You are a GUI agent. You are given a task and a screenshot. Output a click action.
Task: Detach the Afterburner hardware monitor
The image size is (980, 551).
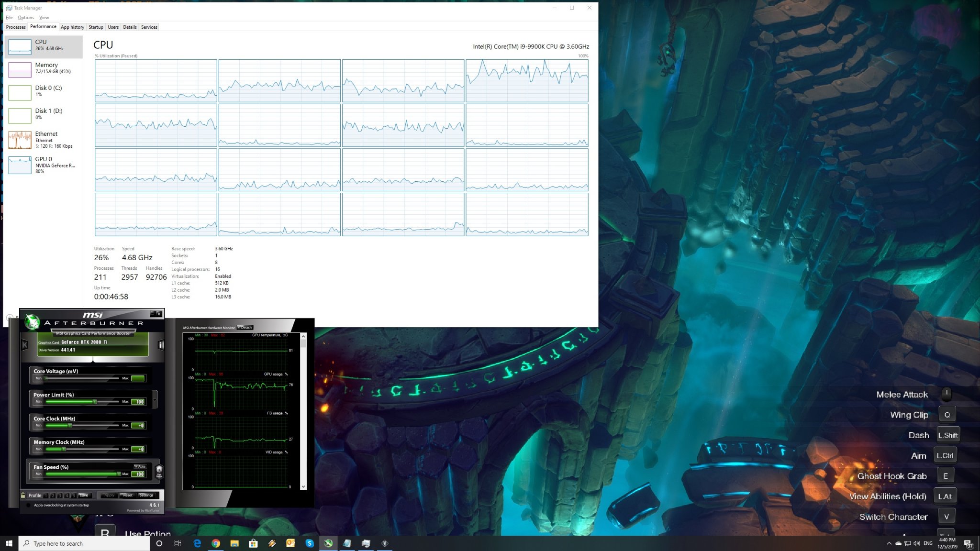coord(245,327)
